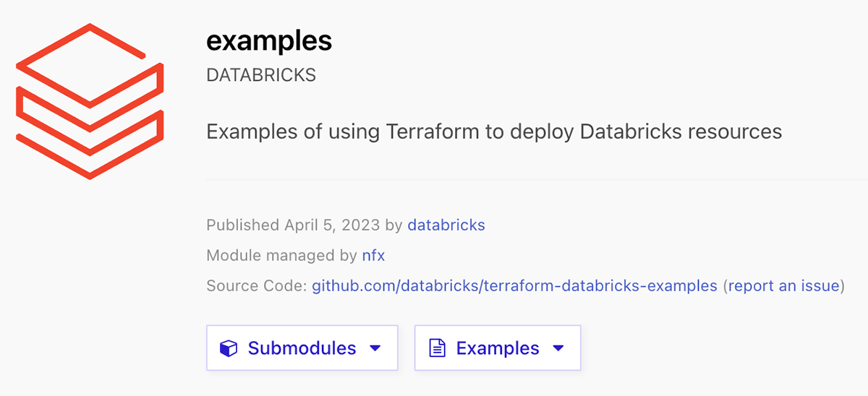
Task: Open the Submodules menu by its label
Action: pos(302,348)
